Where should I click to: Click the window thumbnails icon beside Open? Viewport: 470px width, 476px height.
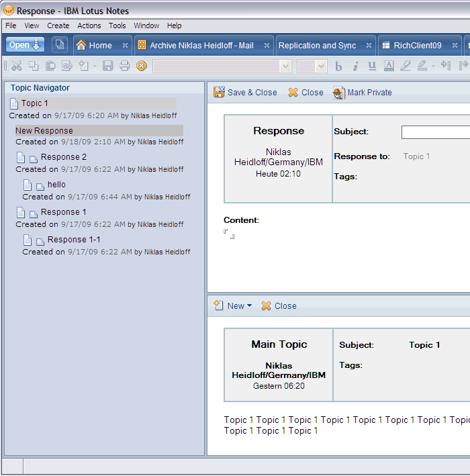60,45
